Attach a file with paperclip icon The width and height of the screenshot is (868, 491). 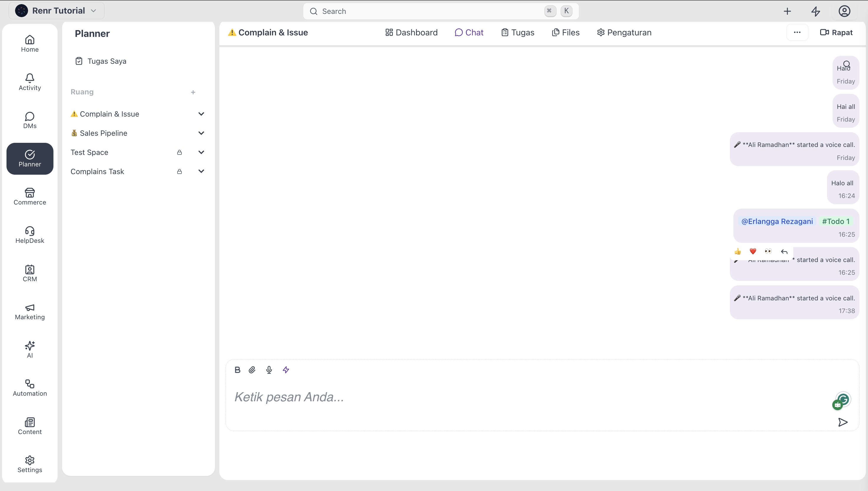click(252, 370)
